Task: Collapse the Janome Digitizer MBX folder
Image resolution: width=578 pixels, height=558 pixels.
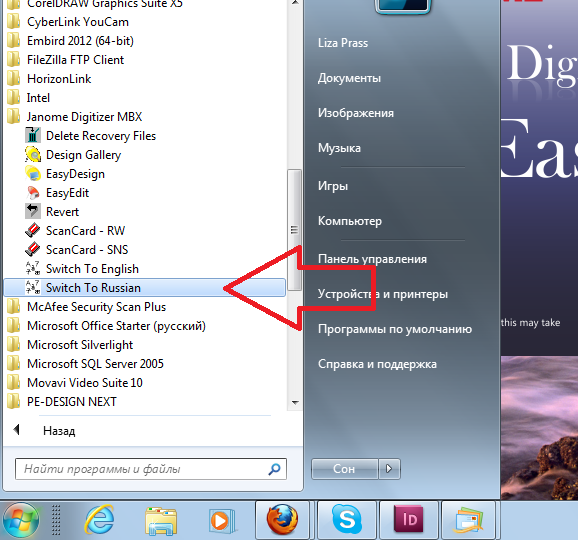Action: point(75,117)
